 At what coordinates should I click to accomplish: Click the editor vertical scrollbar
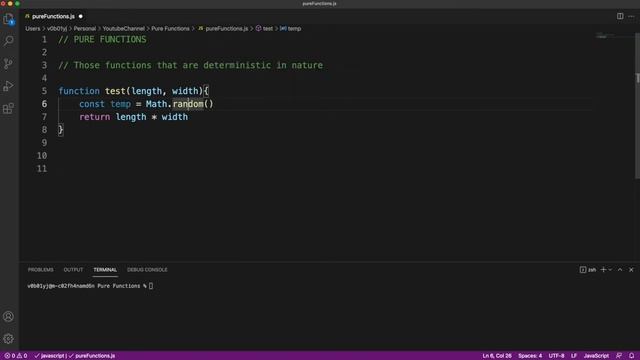point(637,105)
